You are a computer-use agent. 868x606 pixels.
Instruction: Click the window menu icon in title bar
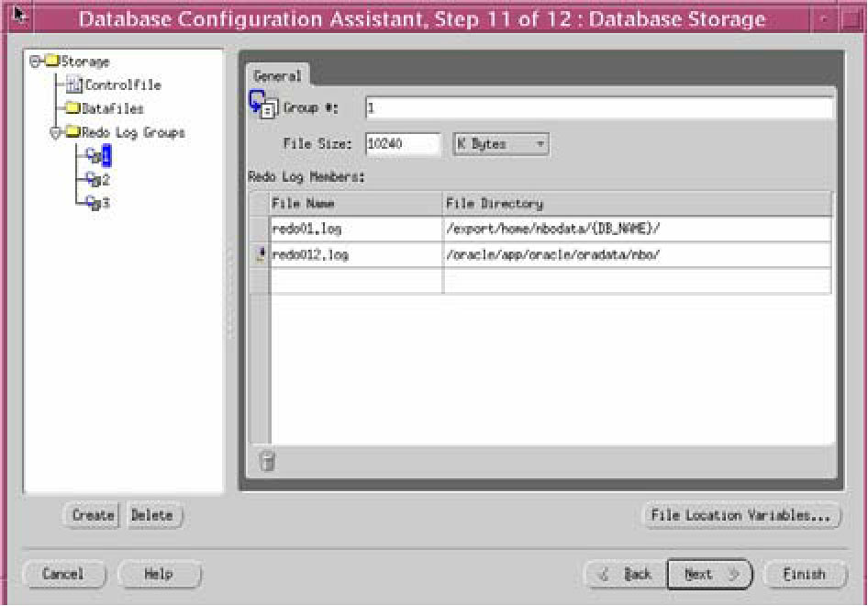click(19, 17)
